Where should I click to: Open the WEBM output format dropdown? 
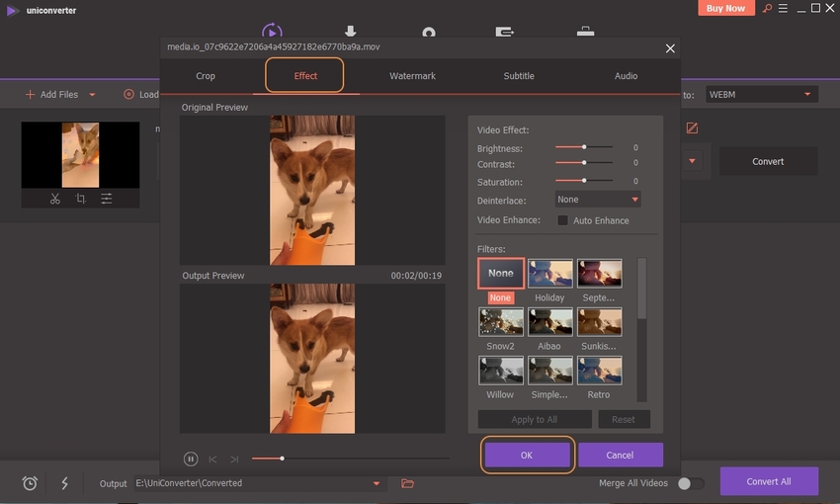760,94
